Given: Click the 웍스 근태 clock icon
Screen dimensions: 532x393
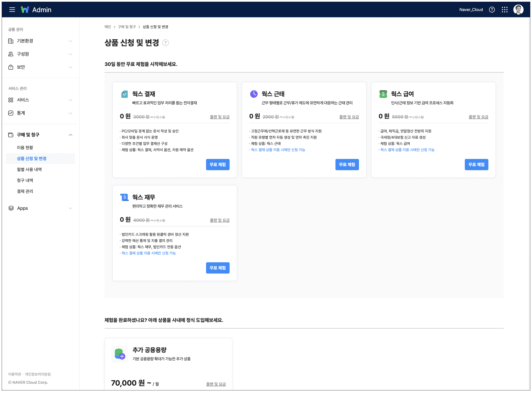Looking at the screenshot, I should 253,94.
